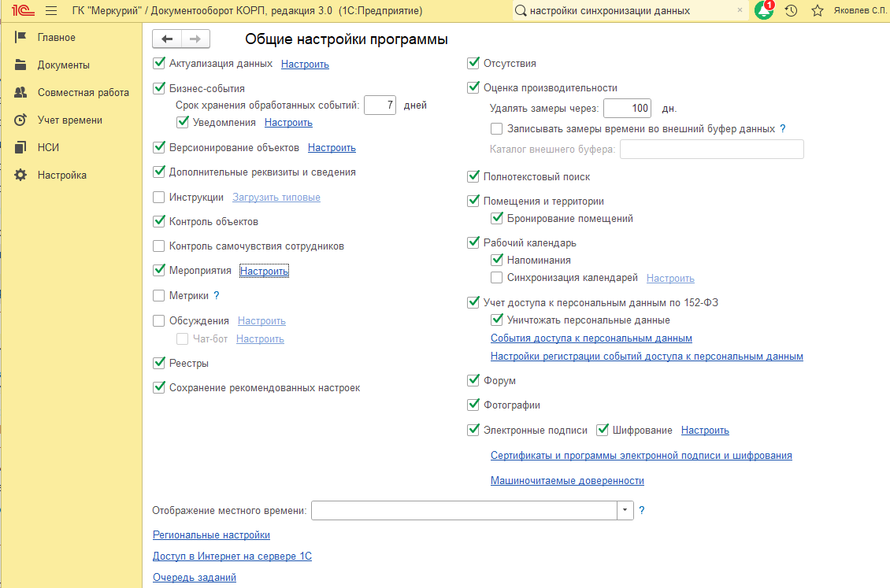Screen dimensions: 890x588
Task: Toggle the Форум checkbox
Action: [x=473, y=380]
